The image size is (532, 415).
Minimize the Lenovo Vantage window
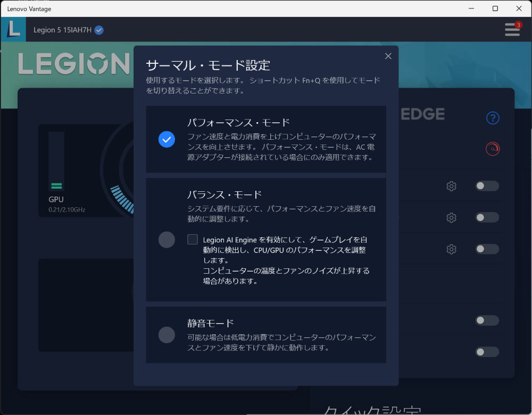point(471,9)
